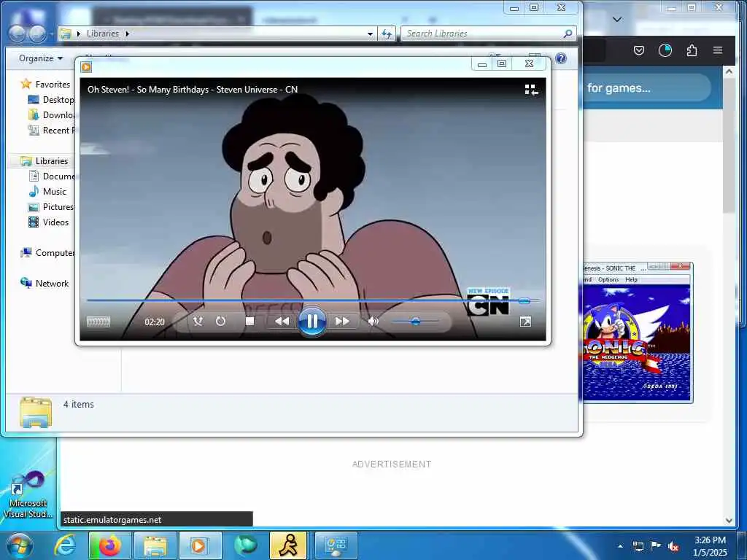747x560 pixels.
Task: Switch to Firefox from the taskbar
Action: point(110,545)
